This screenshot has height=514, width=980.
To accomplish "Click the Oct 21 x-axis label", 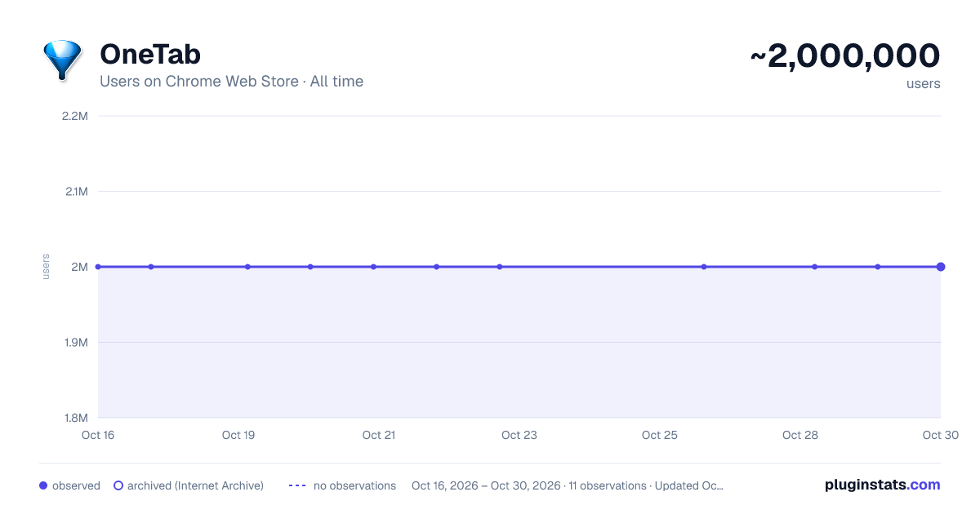I will 379,435.
